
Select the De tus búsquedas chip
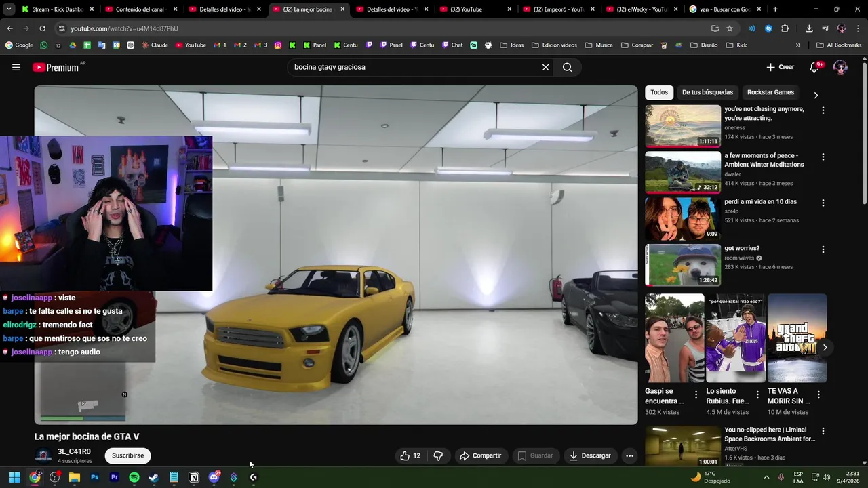[707, 92]
